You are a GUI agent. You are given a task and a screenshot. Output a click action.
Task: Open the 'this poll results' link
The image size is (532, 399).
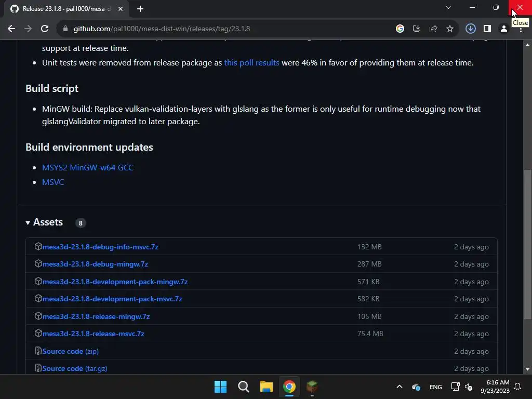point(252,63)
